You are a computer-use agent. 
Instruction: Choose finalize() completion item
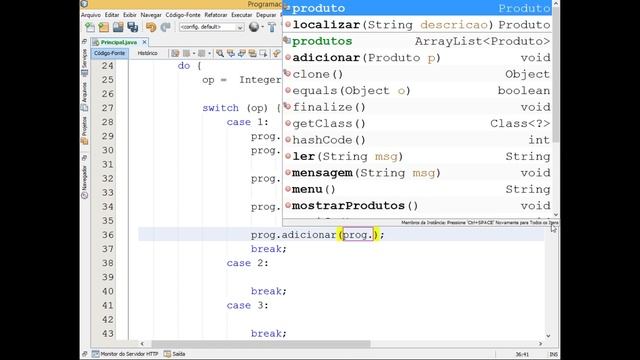(x=417, y=107)
